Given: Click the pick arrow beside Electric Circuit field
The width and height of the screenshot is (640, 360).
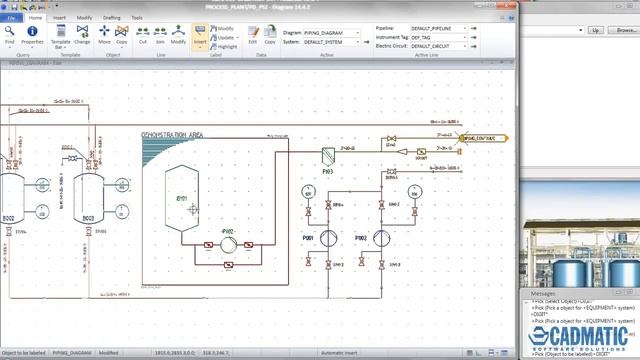Looking at the screenshot, I should tap(473, 47).
